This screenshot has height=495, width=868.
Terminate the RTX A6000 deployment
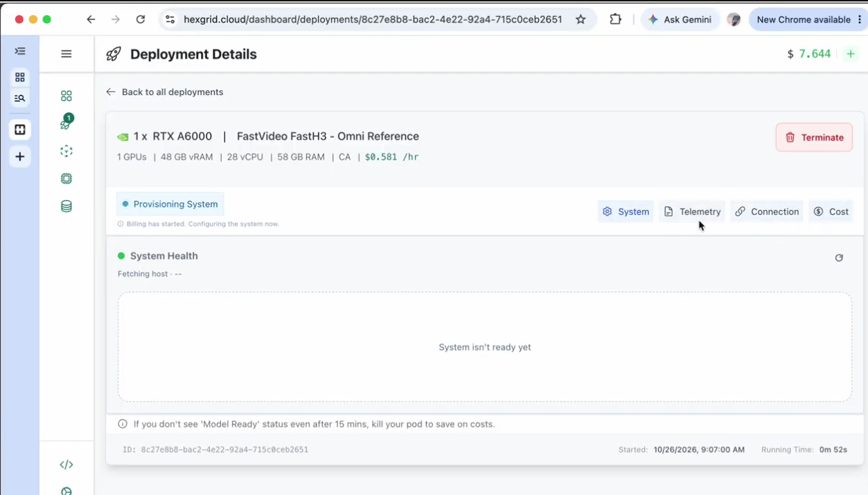pyautogui.click(x=814, y=137)
